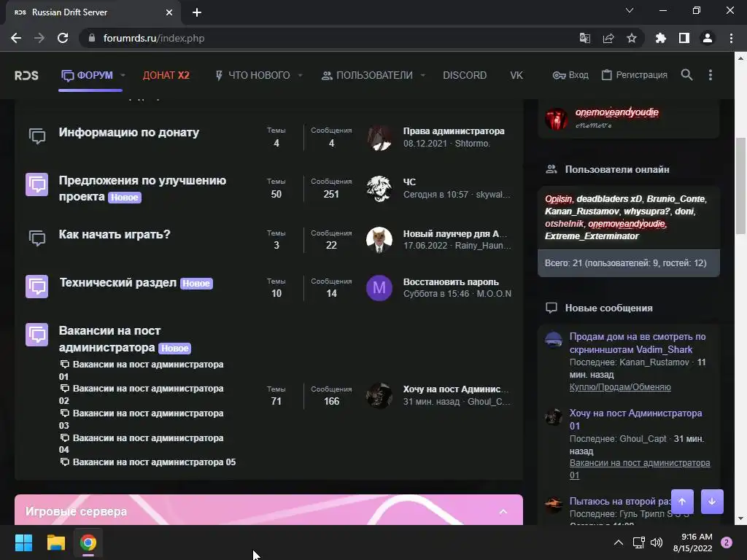Open the notification center badge
This screenshot has height=560, width=747.
click(x=727, y=542)
